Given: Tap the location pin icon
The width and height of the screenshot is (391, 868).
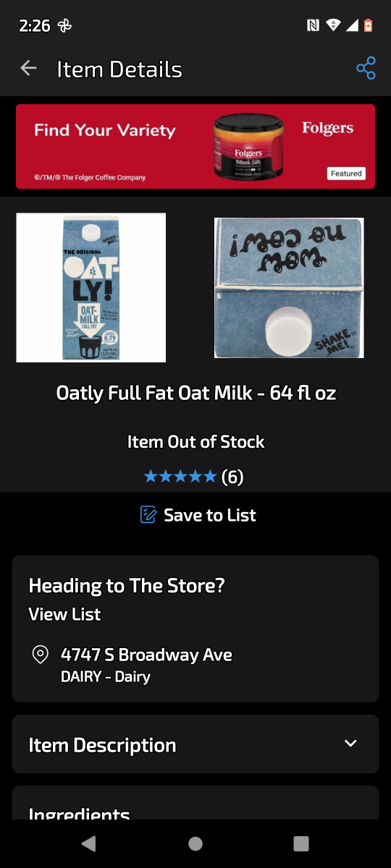Looking at the screenshot, I should click(x=41, y=655).
